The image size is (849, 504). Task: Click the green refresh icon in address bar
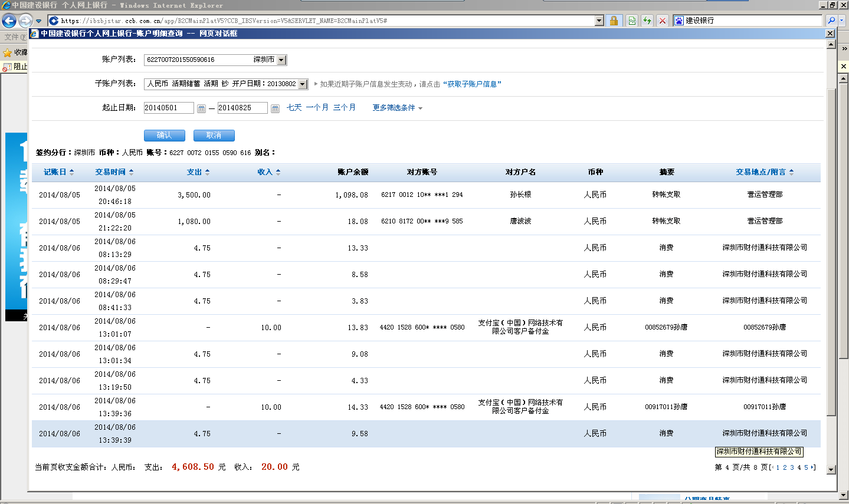(x=647, y=21)
